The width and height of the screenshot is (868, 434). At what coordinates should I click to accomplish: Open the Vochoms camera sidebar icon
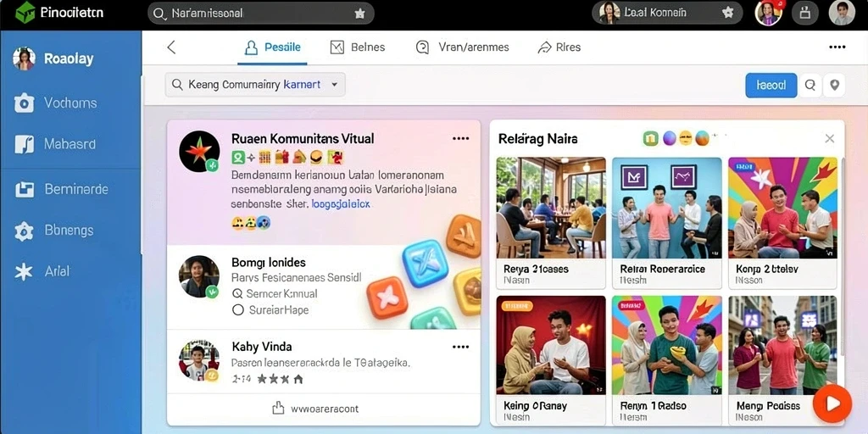24,103
